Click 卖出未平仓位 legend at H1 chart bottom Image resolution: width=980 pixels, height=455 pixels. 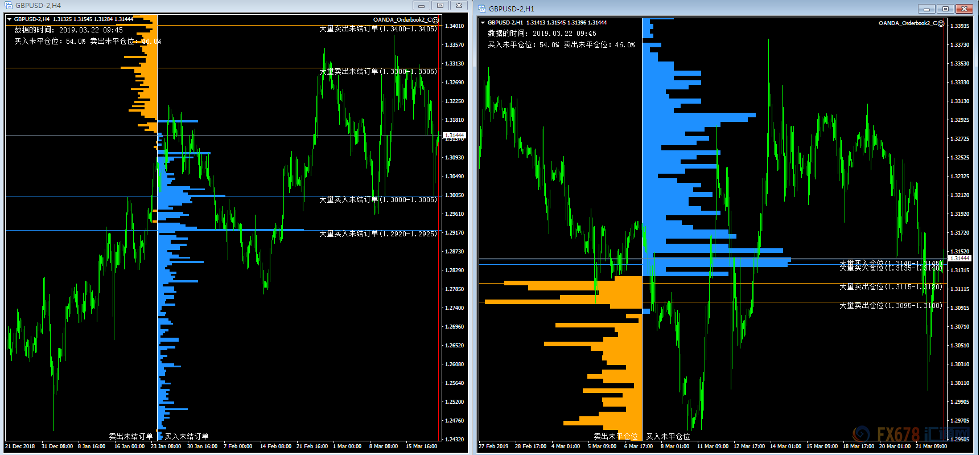pos(616,436)
